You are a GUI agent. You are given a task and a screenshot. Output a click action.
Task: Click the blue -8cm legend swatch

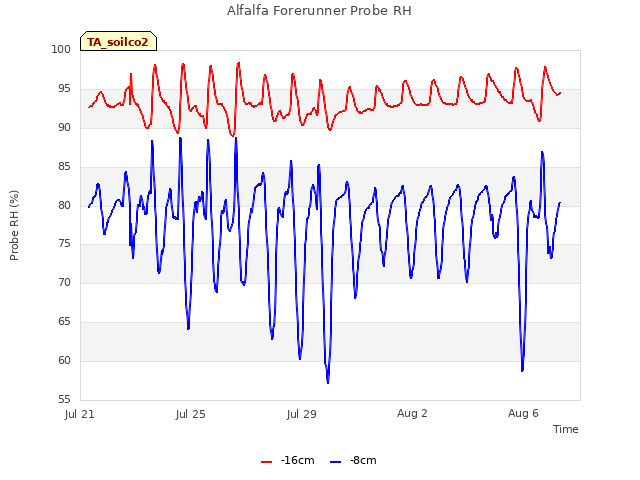tap(335, 462)
